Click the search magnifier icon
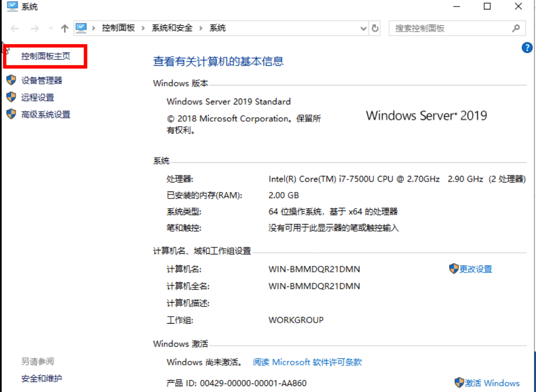This screenshot has width=536, height=392. coord(516,28)
